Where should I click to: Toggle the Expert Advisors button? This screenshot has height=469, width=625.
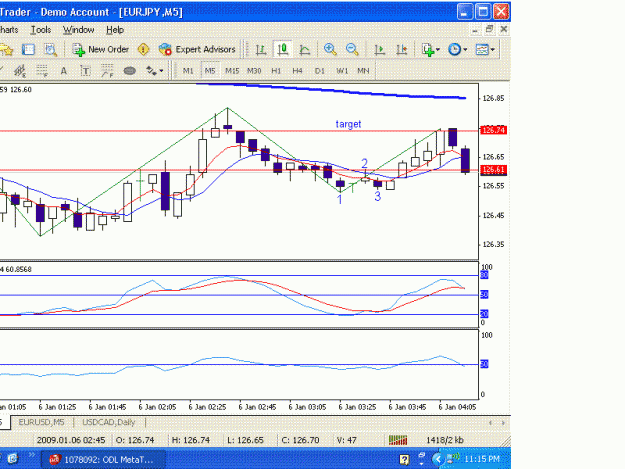pyautogui.click(x=197, y=49)
